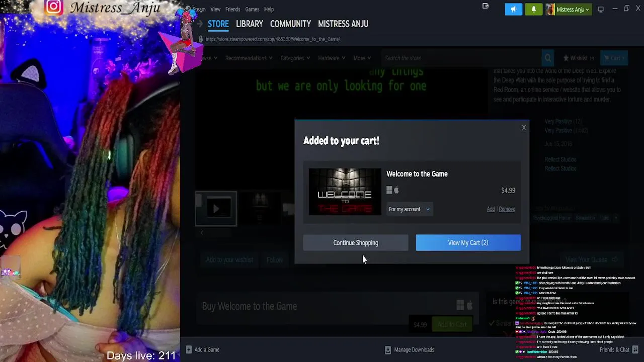Image resolution: width=644 pixels, height=362 pixels.
Task: Click the lock icon beside the URL
Action: point(201,39)
